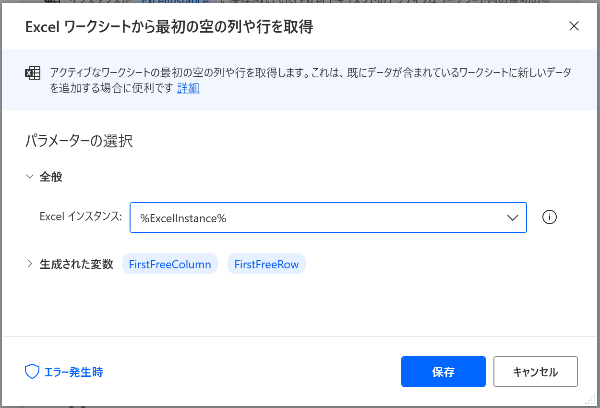Click the info icon beside Excel instance
600x408 pixels.
tap(549, 217)
